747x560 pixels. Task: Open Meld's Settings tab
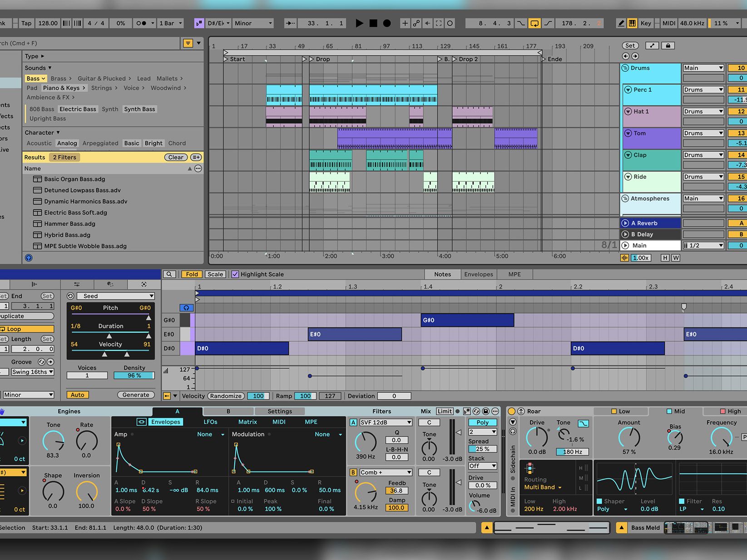coord(280,411)
